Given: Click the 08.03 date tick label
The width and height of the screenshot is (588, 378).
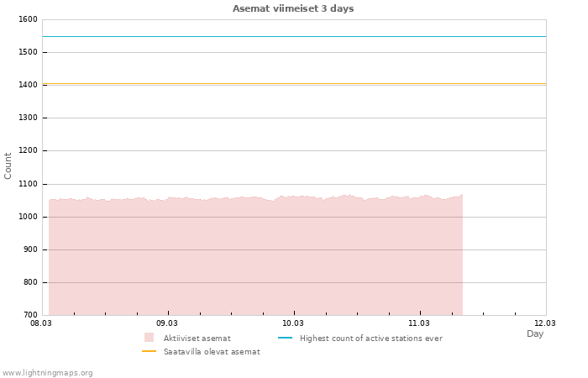Looking at the screenshot, I should pos(41,323).
